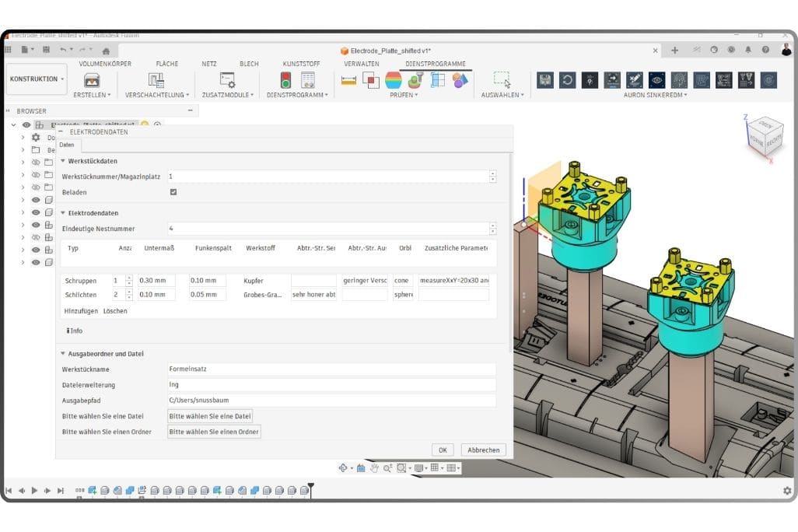798x532 pixels.
Task: Click the timeline end marker
Action: 310,489
